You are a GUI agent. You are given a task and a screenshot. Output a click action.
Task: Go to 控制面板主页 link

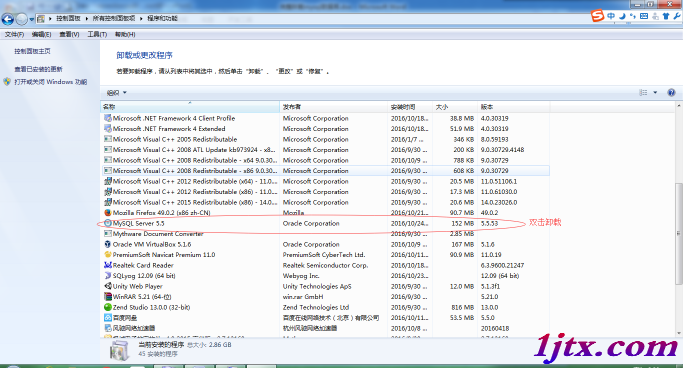[32, 51]
